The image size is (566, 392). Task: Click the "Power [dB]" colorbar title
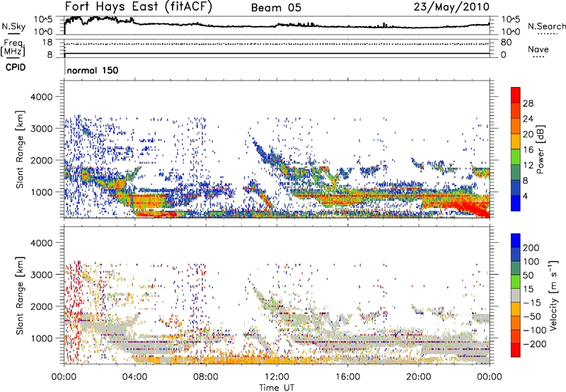pyautogui.click(x=540, y=149)
